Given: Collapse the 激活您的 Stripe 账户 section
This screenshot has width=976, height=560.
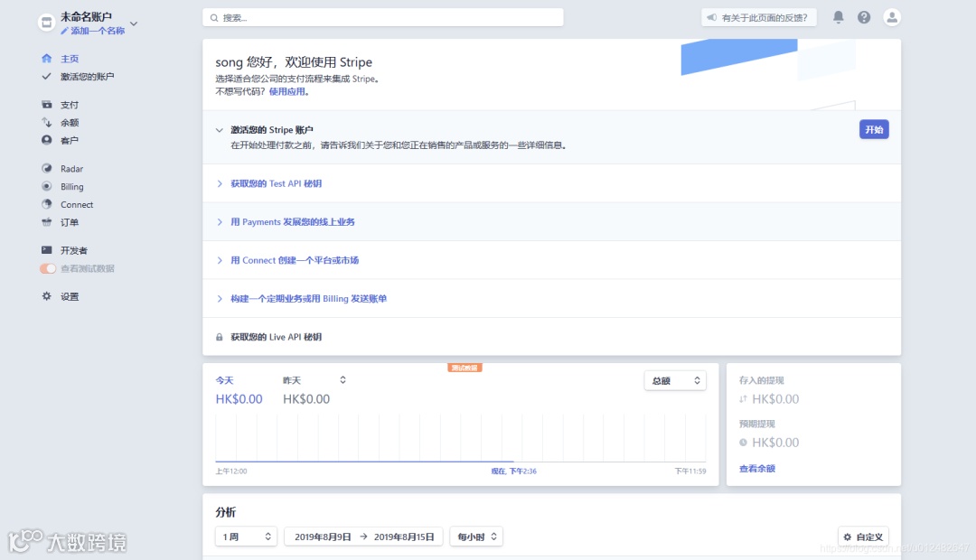Looking at the screenshot, I should point(219,130).
